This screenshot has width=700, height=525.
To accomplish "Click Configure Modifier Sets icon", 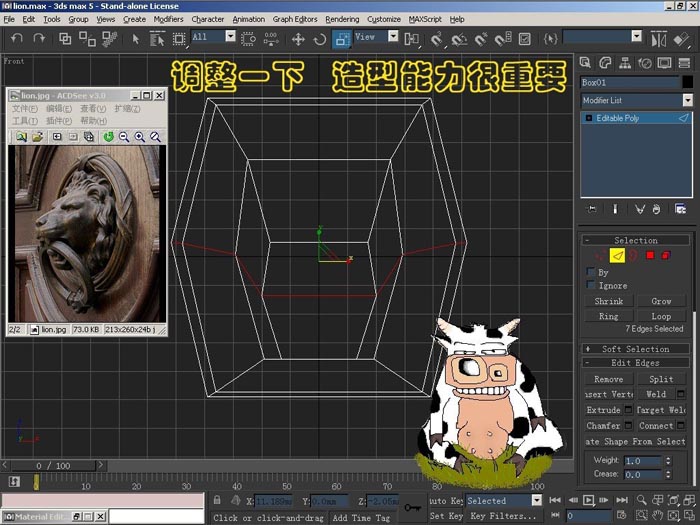I will 680,209.
